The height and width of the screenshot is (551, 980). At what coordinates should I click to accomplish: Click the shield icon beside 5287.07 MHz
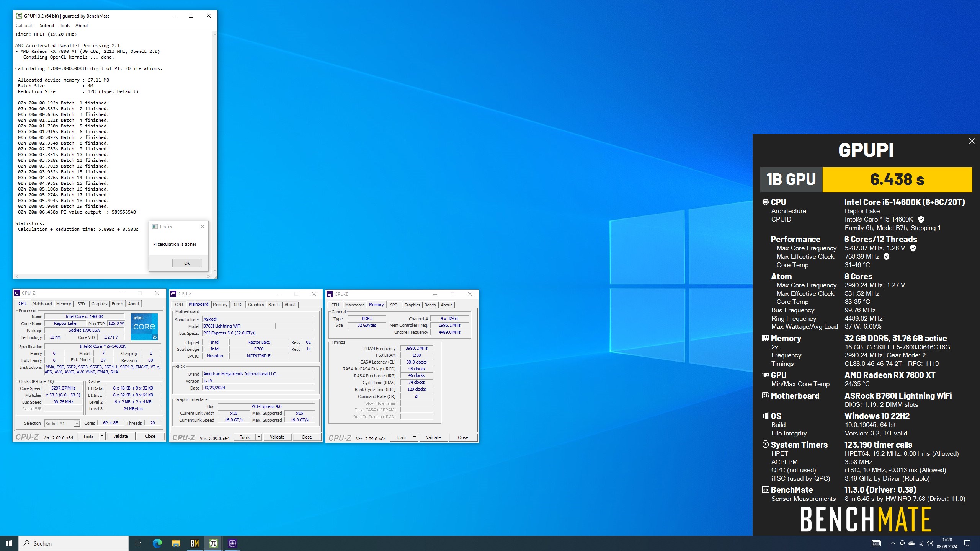click(x=913, y=248)
